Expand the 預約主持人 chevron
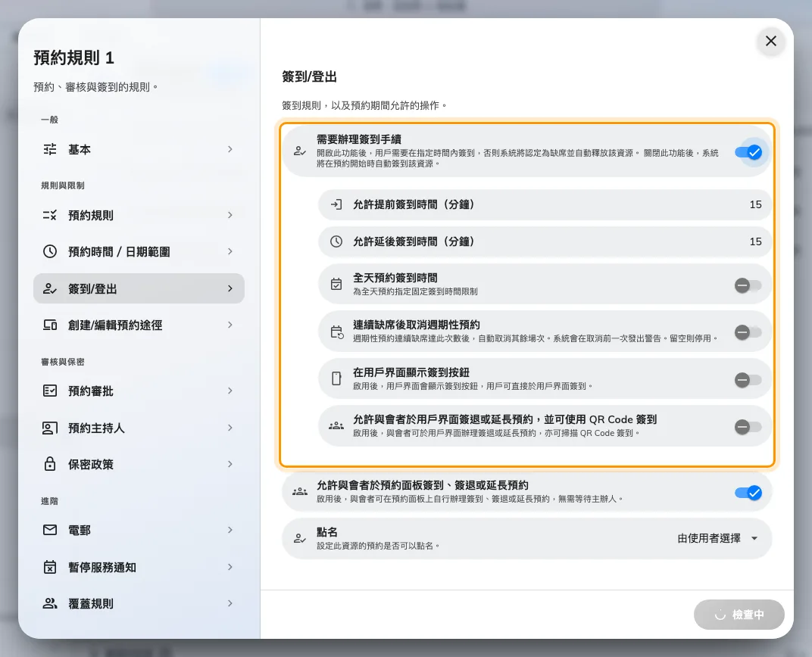Screen dimensions: 812x657 tap(230, 428)
